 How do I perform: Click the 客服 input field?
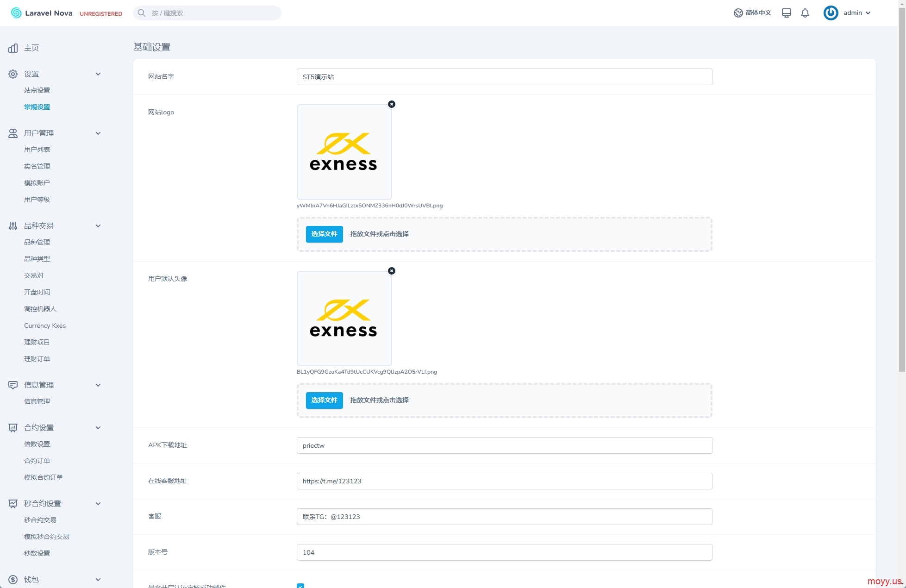[x=504, y=517]
